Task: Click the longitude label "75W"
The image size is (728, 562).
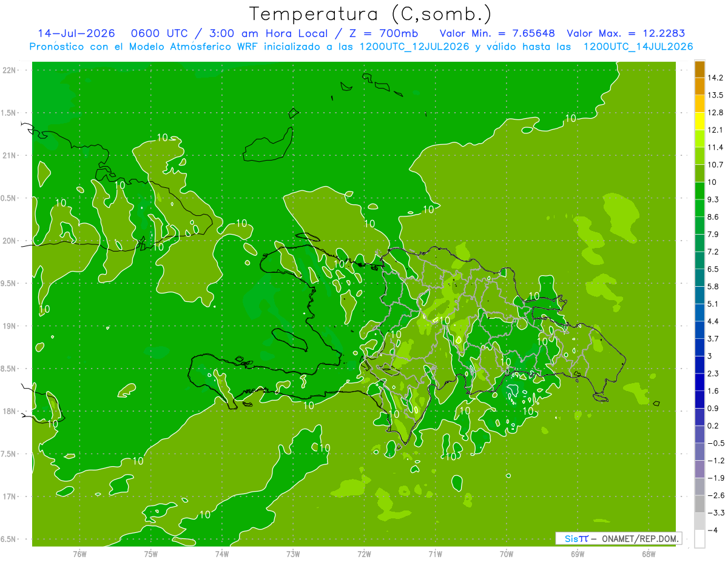Action: tap(150, 554)
